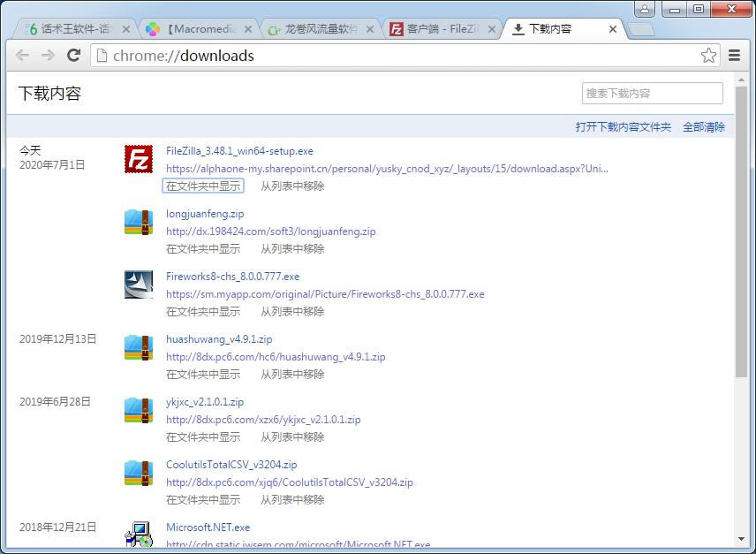Close the 下载内容 tab
The image size is (756, 554).
click(613, 29)
